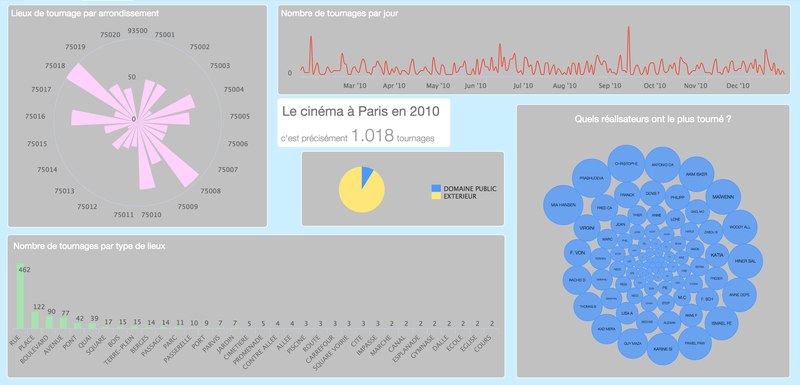Click the ANNE DEPE bubble
Screen dimensions: 800x385
(739, 295)
